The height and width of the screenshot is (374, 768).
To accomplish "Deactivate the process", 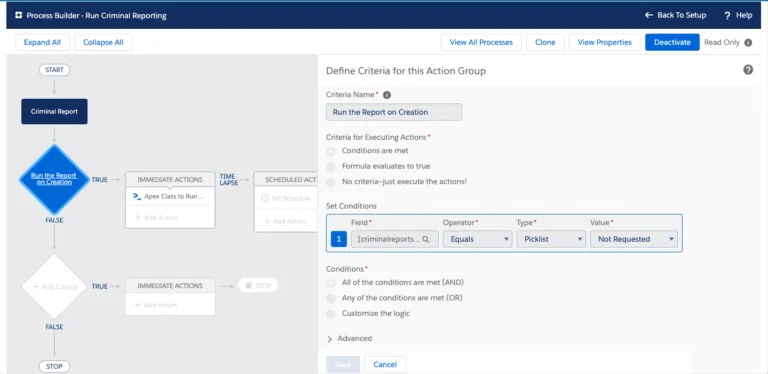I will pos(672,42).
